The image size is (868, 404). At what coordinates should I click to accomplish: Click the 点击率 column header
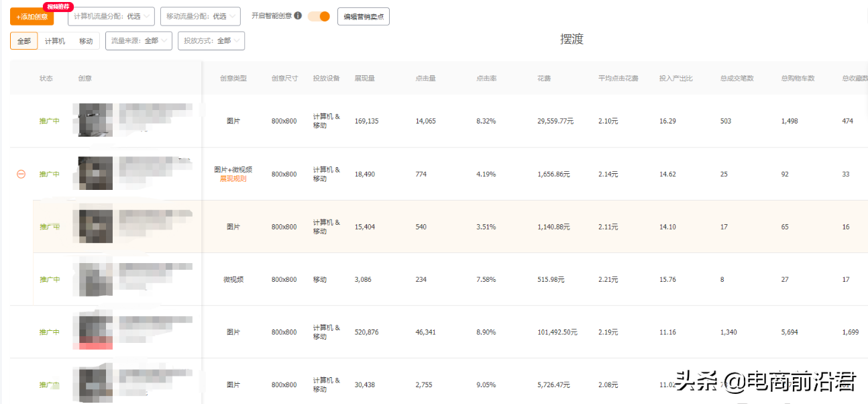click(486, 79)
